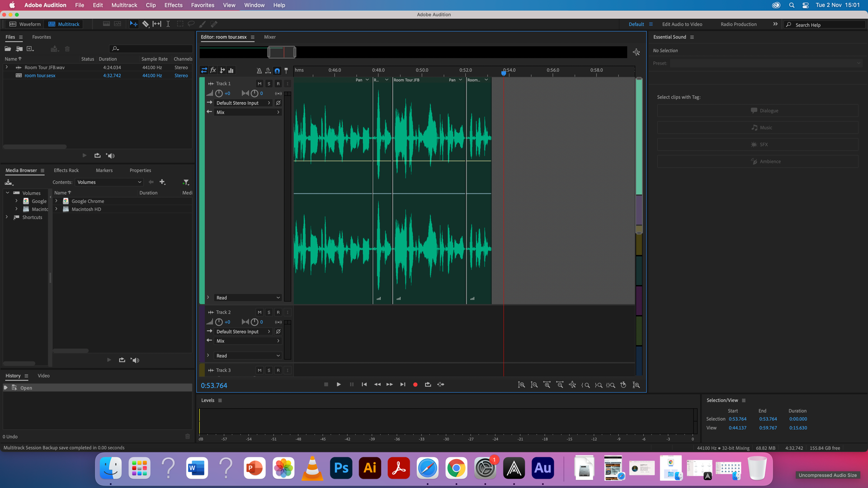Click the fx effects view icon
The width and height of the screenshot is (868, 488).
[x=213, y=70]
